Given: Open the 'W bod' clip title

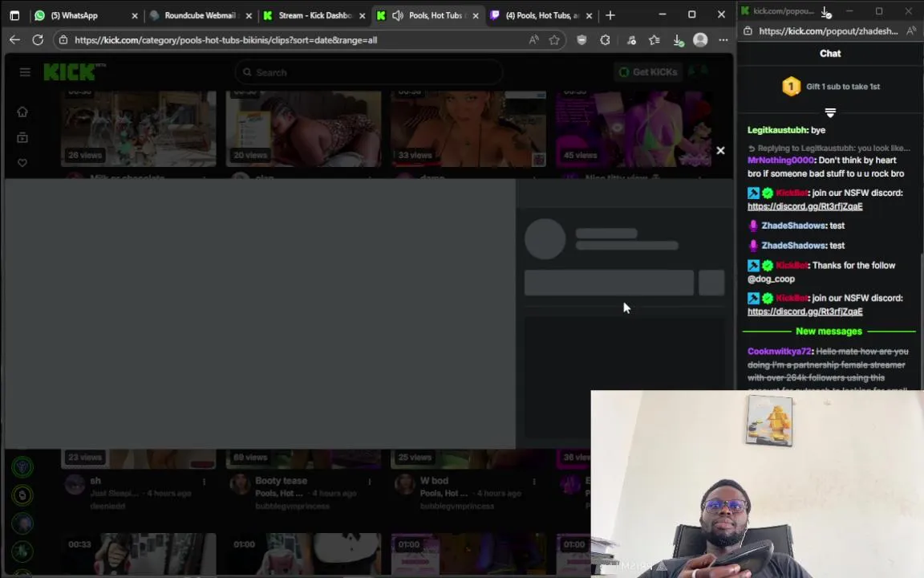Looking at the screenshot, I should coord(434,481).
